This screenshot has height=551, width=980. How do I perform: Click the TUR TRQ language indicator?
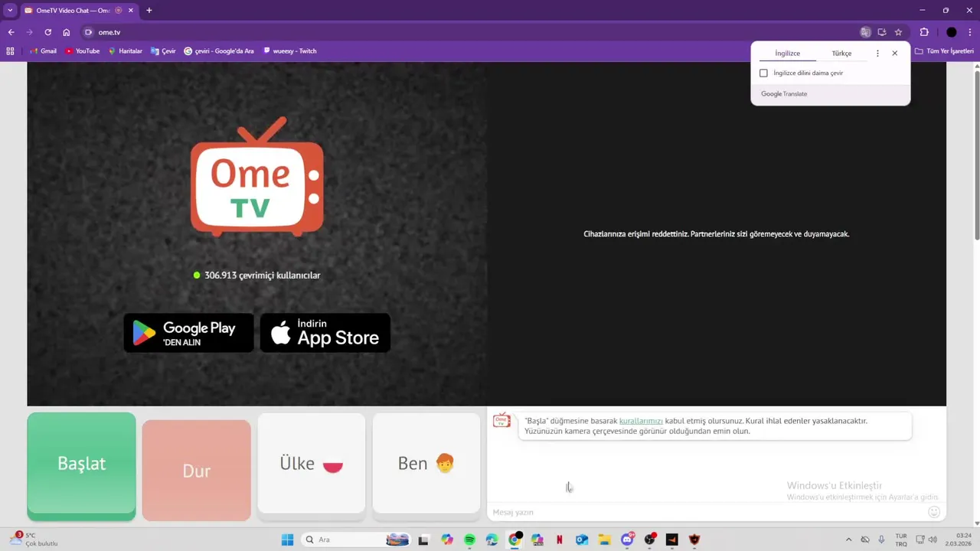(901, 540)
